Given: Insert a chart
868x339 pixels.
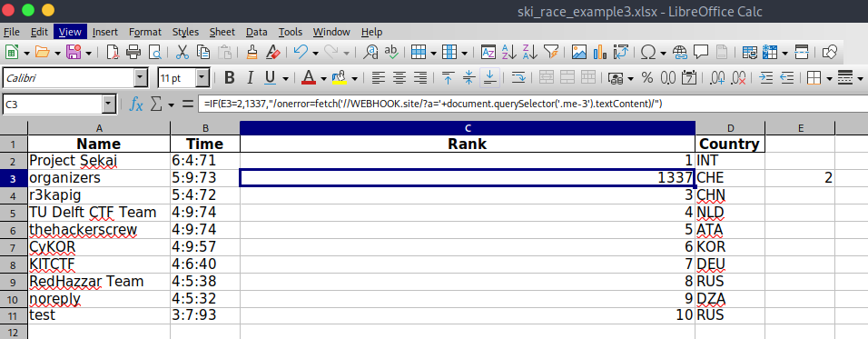Looking at the screenshot, I should click(600, 53).
